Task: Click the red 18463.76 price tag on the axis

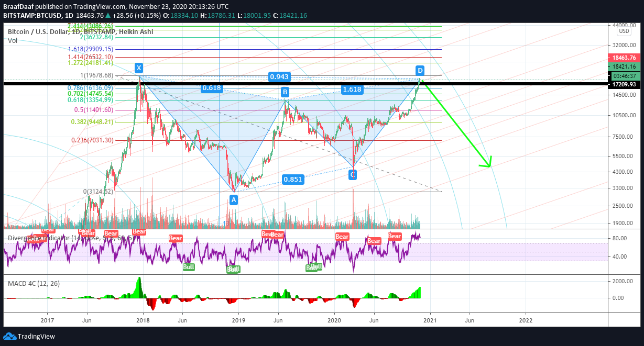Action: (624, 58)
